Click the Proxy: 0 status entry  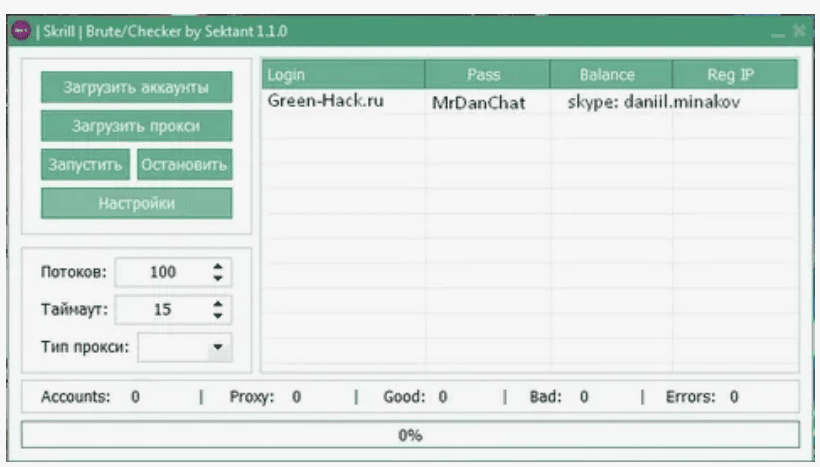265,397
